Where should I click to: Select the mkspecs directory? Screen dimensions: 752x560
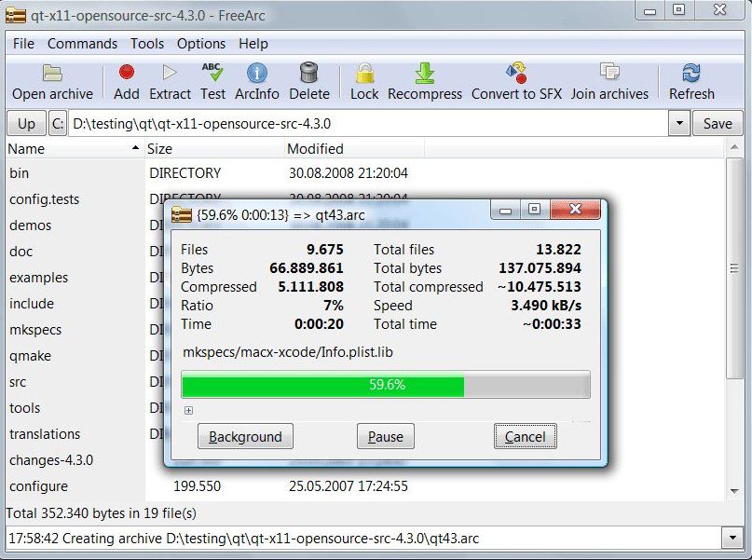[x=35, y=330]
